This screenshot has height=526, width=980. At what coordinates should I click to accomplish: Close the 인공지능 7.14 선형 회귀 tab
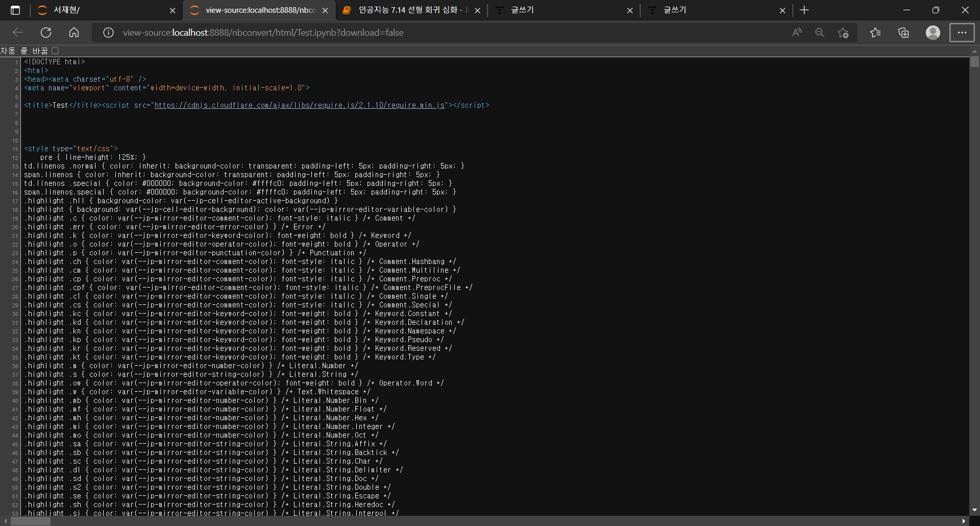(478, 10)
